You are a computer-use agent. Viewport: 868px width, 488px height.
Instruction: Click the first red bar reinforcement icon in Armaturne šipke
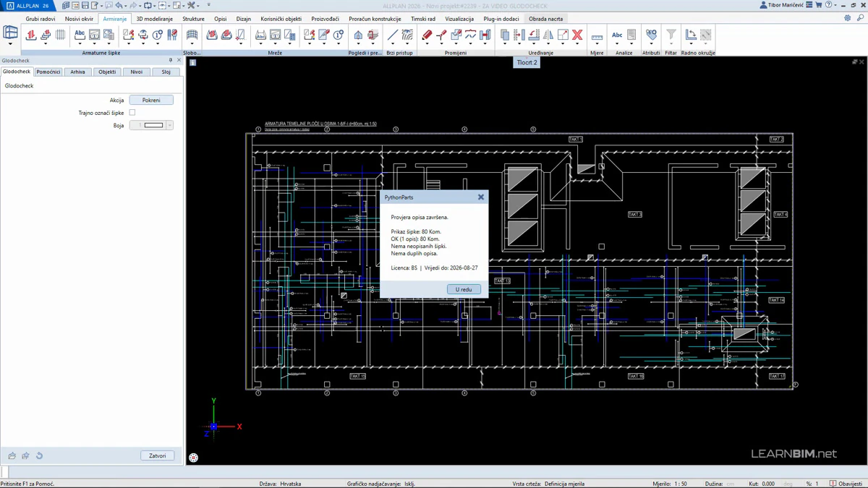31,34
